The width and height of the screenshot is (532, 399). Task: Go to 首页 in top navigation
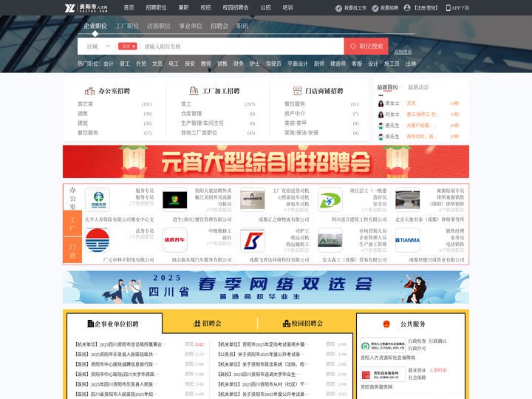coord(129,7)
